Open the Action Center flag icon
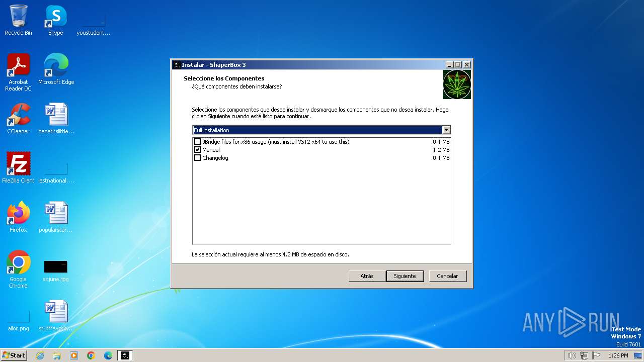This screenshot has width=644, height=362. click(596, 355)
